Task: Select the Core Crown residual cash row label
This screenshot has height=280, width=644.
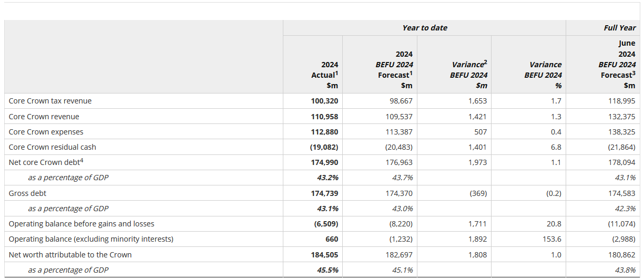Action: point(52,147)
